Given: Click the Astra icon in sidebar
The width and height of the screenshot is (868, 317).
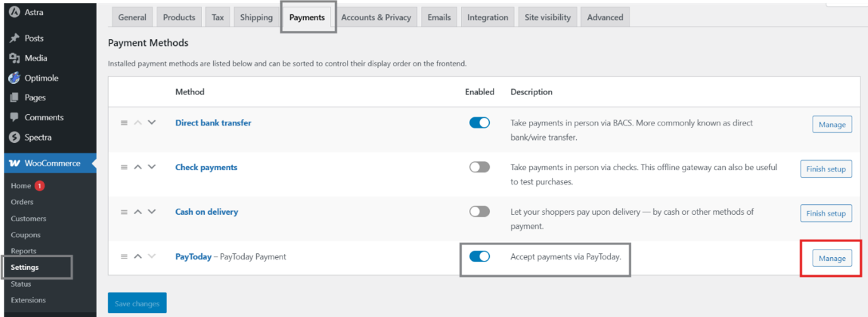Looking at the screenshot, I should click(14, 11).
